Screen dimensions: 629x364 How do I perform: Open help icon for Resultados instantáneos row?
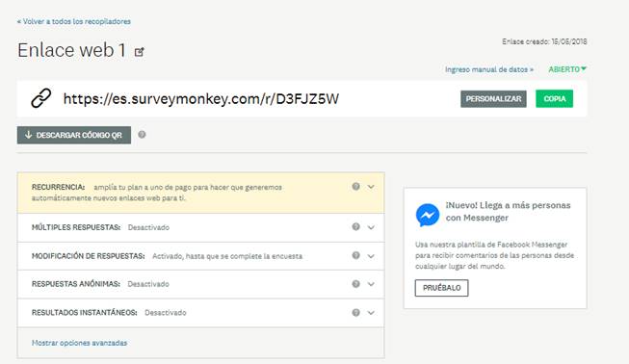pos(355,312)
